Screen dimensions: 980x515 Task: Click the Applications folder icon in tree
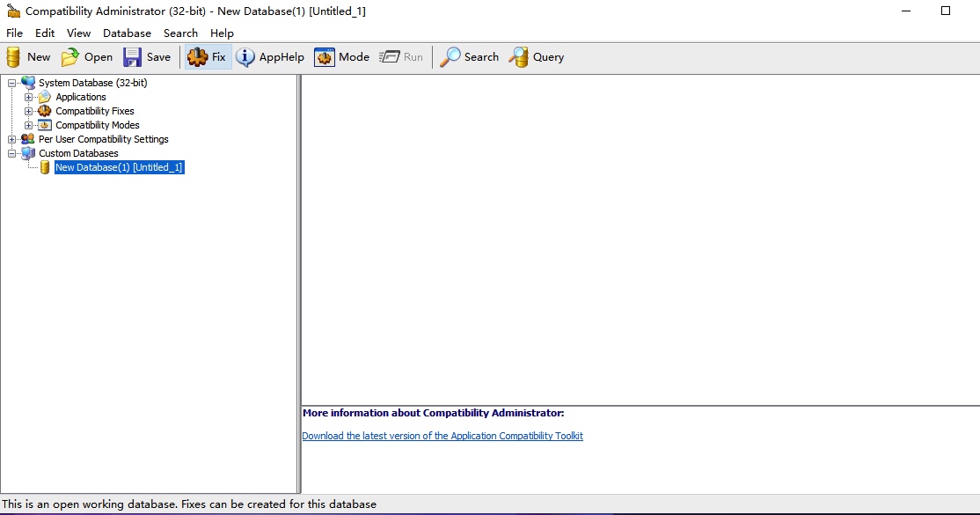coord(44,97)
